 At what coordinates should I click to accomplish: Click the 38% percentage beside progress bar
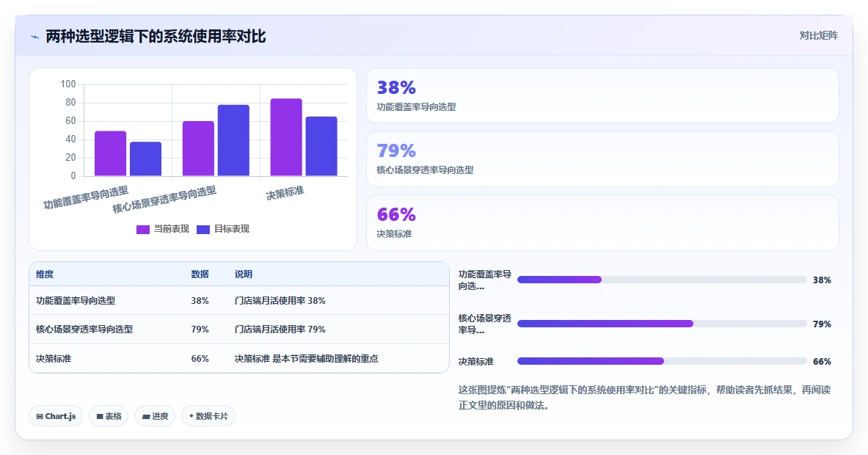coord(822,280)
